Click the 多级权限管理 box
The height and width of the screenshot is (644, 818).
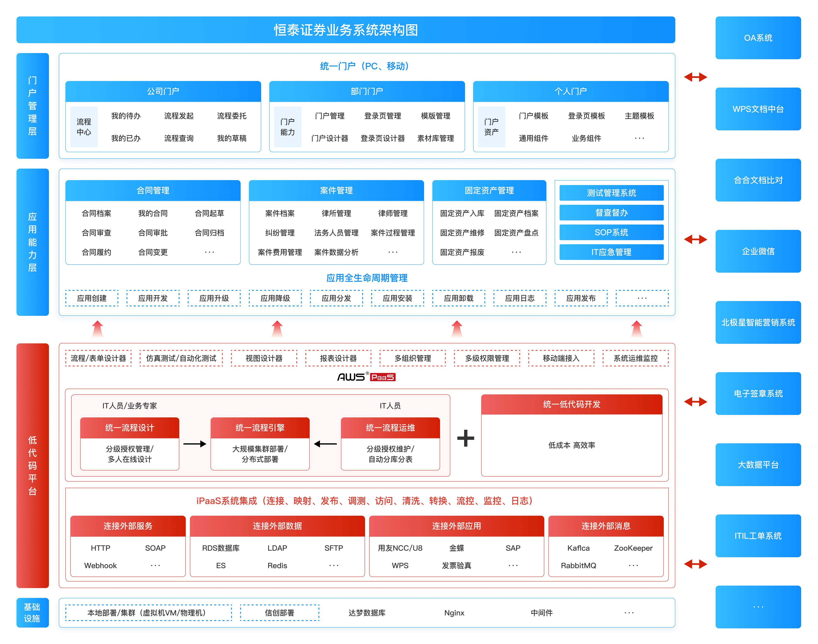click(x=487, y=358)
